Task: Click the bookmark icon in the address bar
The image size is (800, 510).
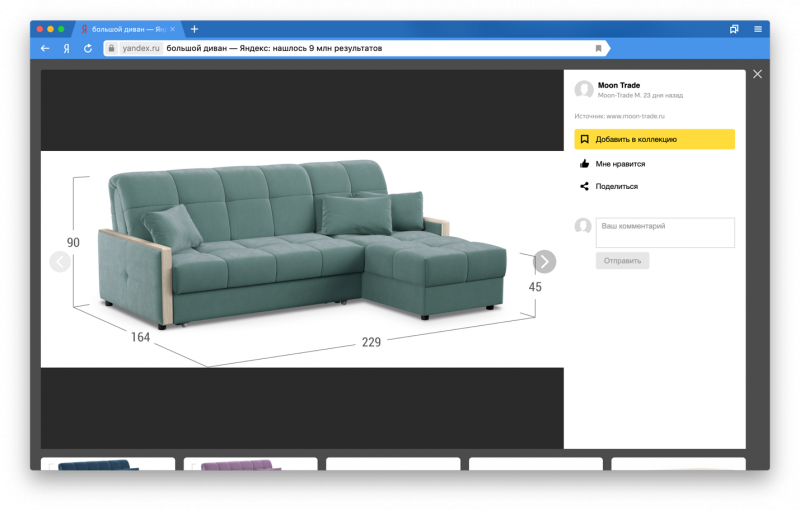Action: click(598, 48)
